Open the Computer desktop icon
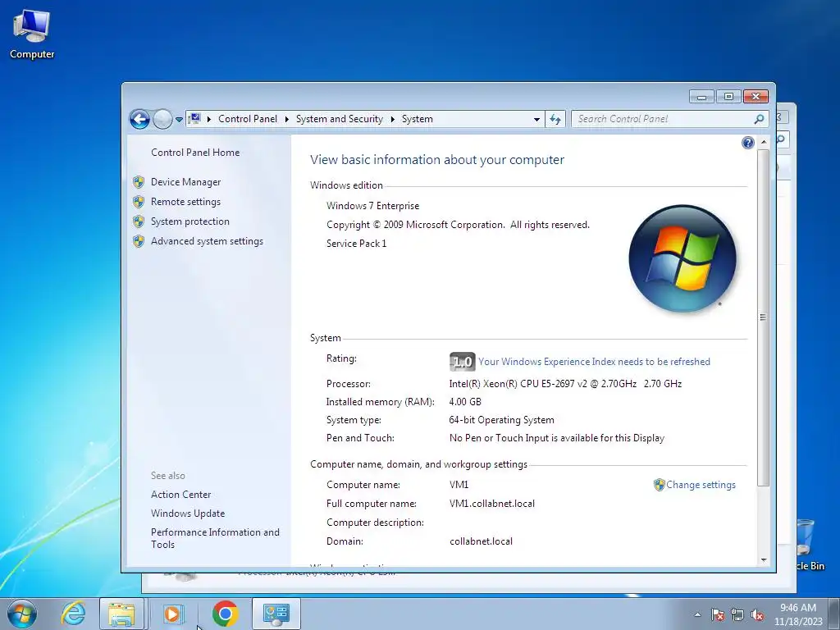The width and height of the screenshot is (840, 630). coord(32,34)
